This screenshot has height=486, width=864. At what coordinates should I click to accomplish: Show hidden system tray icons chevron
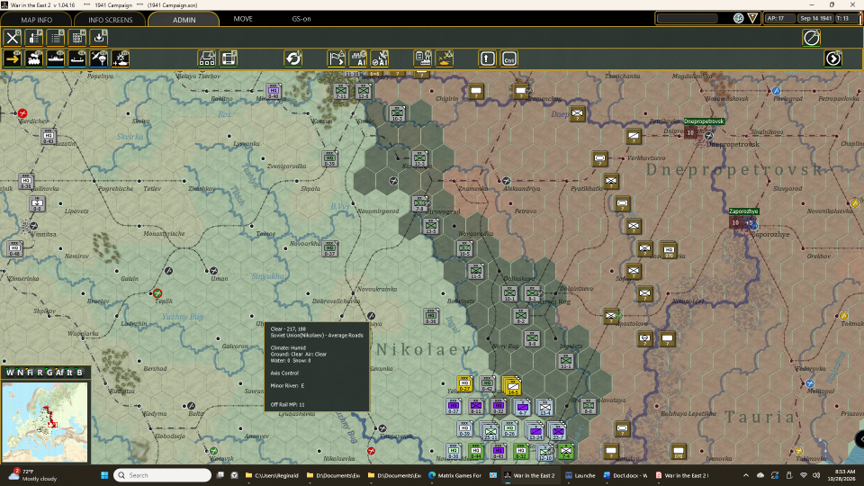(746, 475)
